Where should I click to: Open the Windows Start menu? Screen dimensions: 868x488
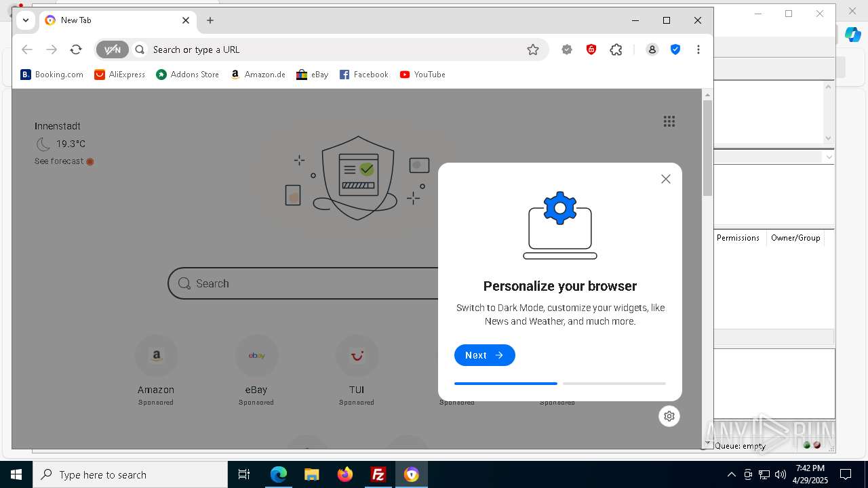coord(16,474)
